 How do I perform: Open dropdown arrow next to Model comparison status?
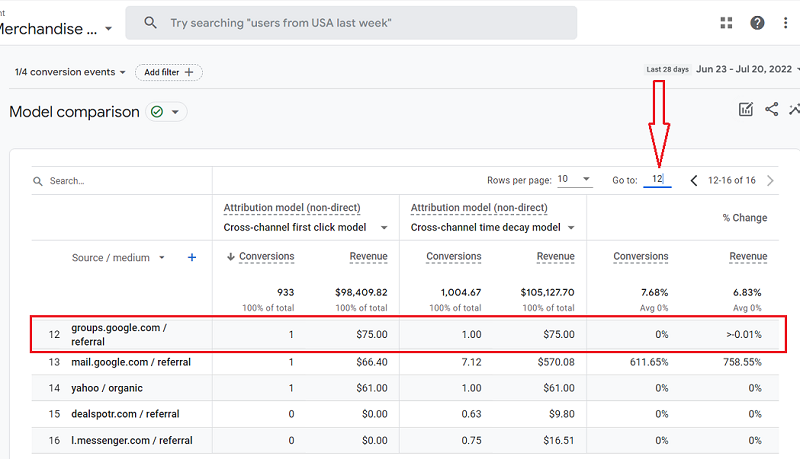175,112
